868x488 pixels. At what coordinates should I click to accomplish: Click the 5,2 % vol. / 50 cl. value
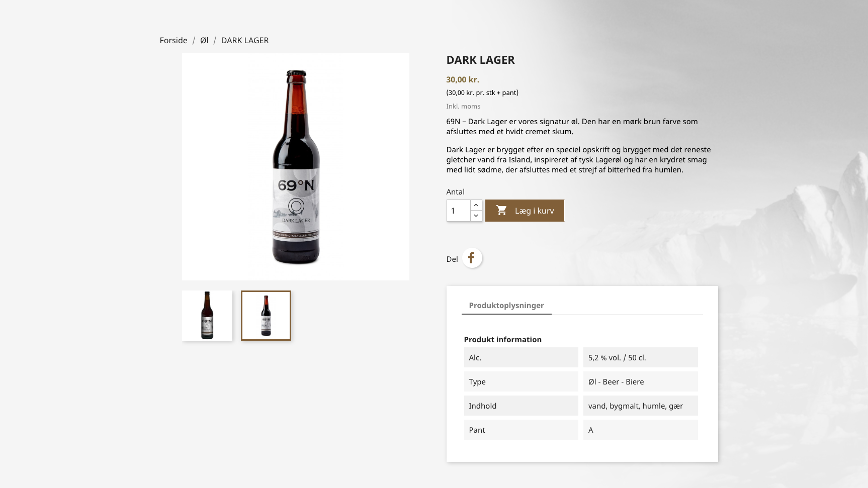617,358
